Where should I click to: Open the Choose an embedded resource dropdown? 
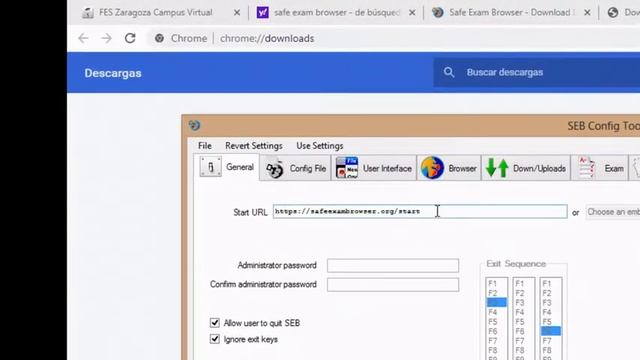tap(613, 212)
